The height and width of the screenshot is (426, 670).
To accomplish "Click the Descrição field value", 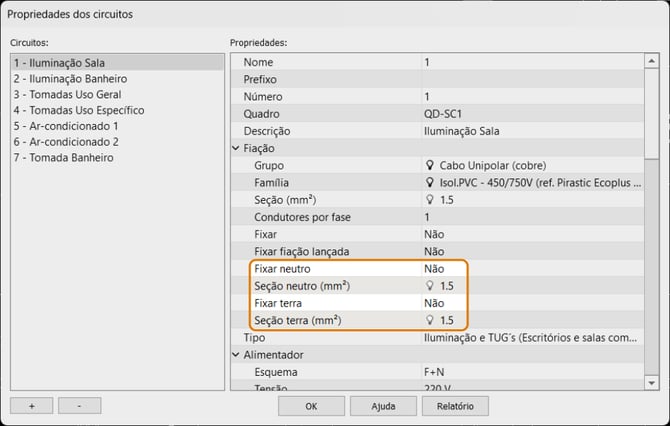I will [530, 131].
